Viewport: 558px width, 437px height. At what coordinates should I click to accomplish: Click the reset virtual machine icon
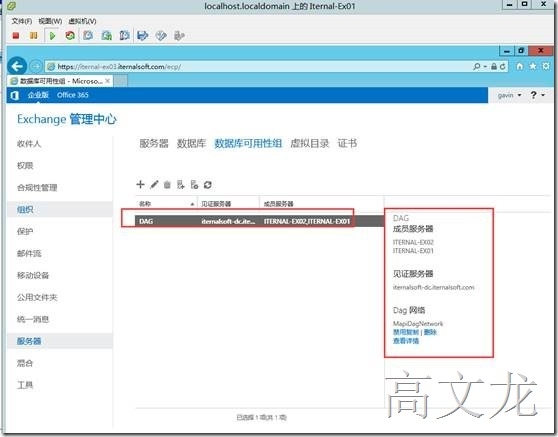(x=70, y=36)
